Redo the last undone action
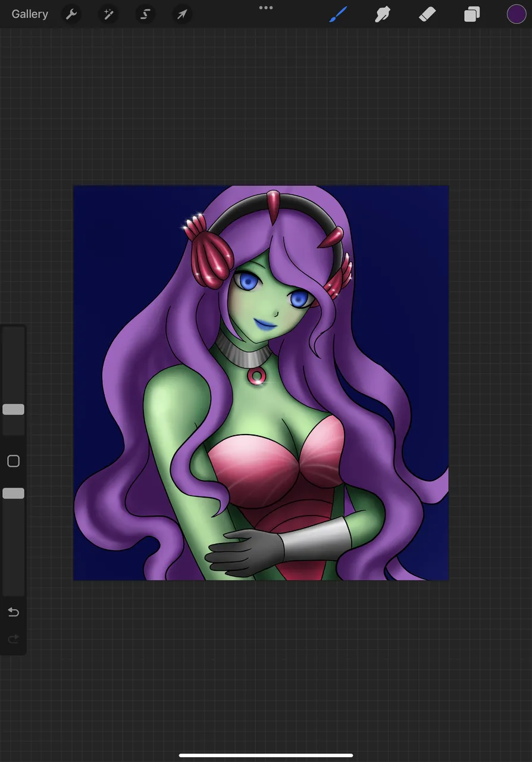 click(x=13, y=639)
